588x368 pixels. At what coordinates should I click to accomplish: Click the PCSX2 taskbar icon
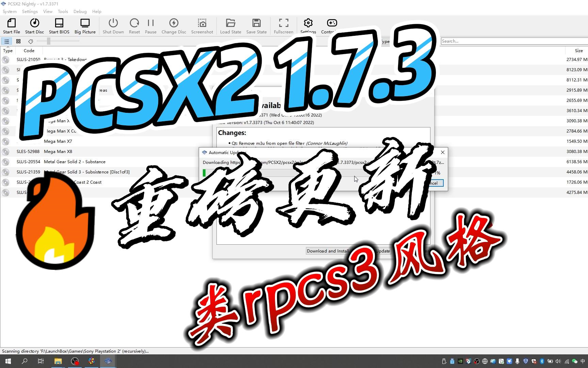tap(108, 361)
